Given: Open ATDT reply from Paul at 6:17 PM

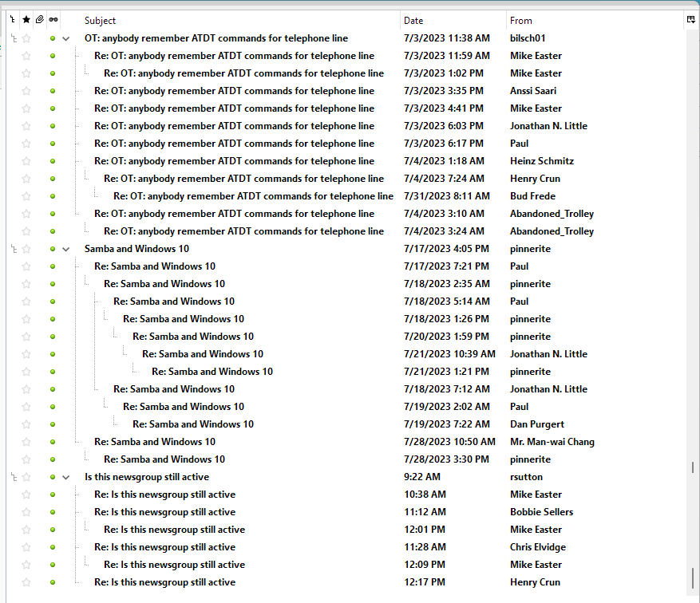Looking at the screenshot, I should click(234, 144).
